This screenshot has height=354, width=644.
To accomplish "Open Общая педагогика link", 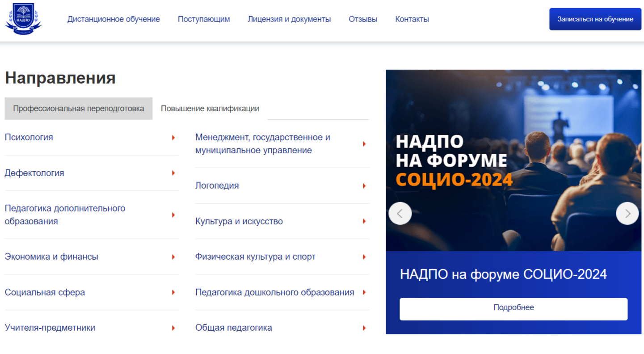I will coord(234,328).
